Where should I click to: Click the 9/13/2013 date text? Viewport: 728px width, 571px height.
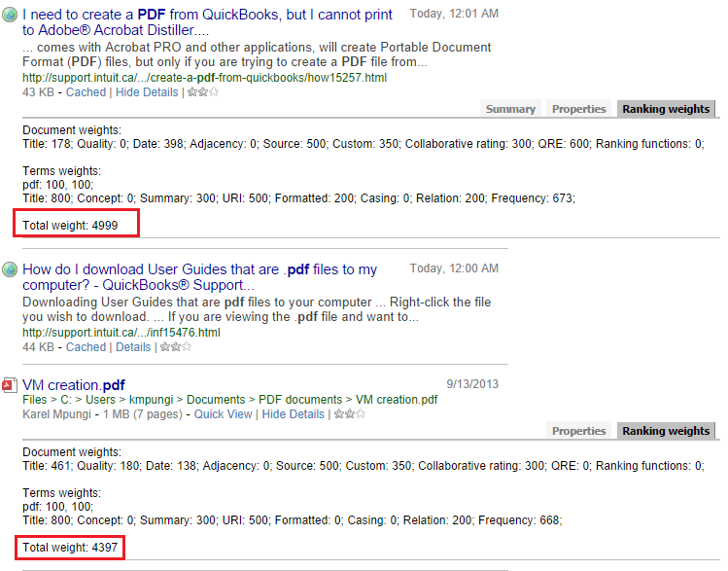(x=472, y=384)
